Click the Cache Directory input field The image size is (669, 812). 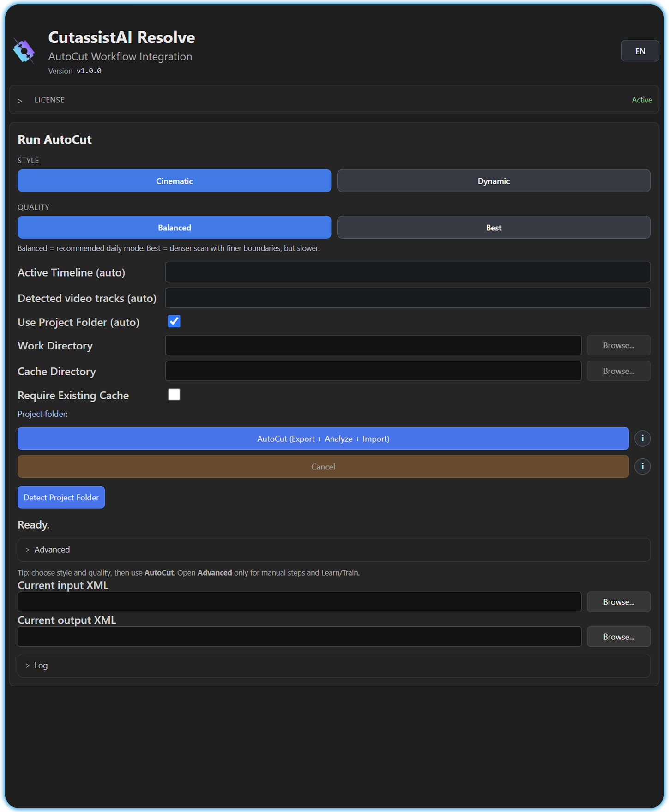374,371
